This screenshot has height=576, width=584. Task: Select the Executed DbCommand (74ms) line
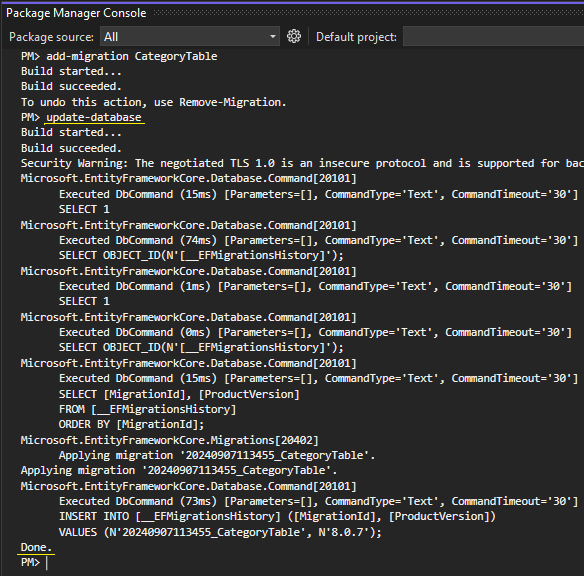click(x=318, y=240)
